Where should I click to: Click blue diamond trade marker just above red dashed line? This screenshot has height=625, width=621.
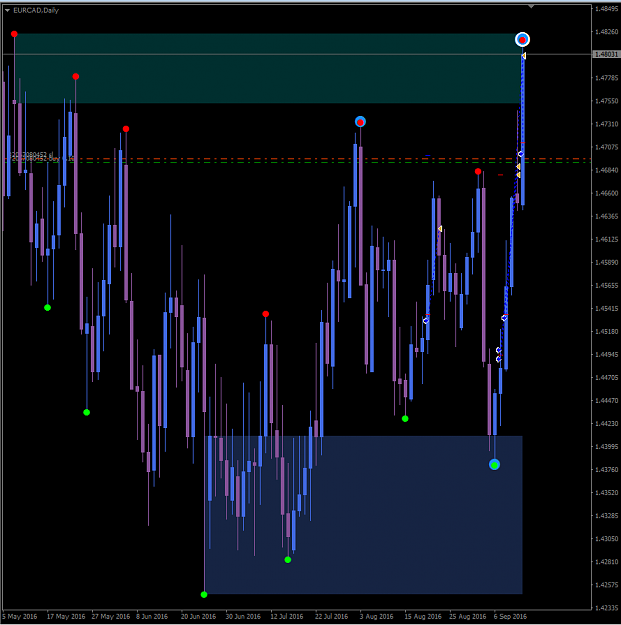pos(521,154)
